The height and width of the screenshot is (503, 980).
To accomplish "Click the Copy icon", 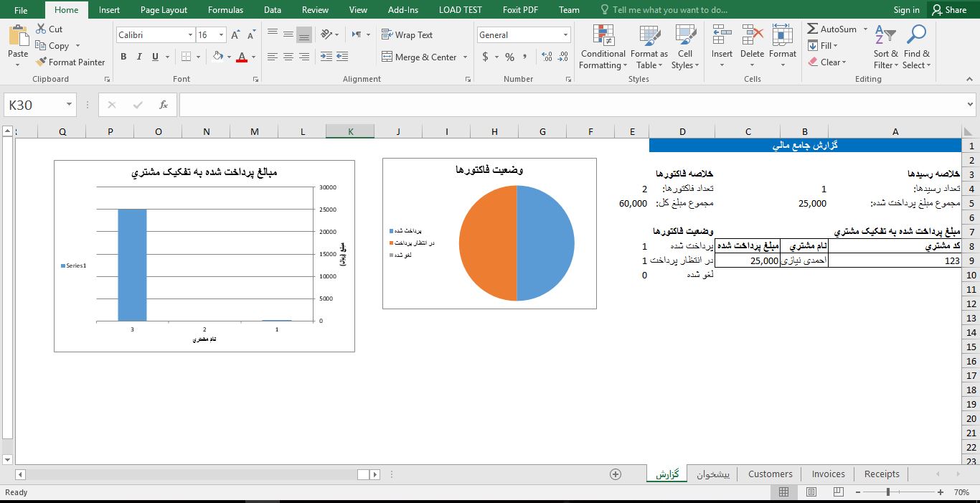I will tap(41, 45).
